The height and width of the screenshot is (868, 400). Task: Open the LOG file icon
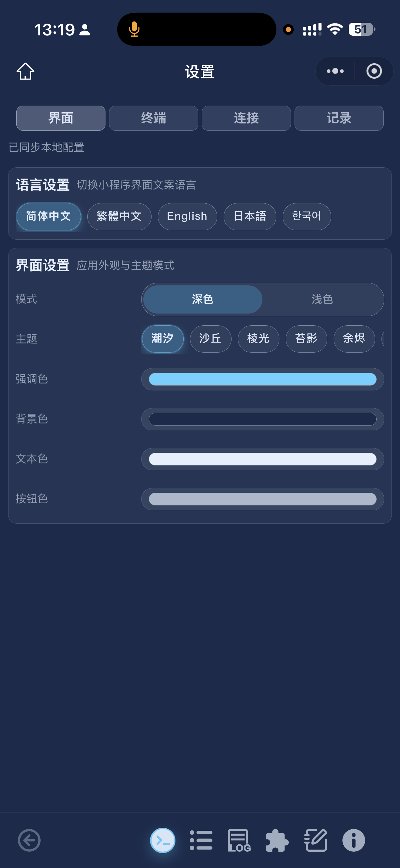239,840
